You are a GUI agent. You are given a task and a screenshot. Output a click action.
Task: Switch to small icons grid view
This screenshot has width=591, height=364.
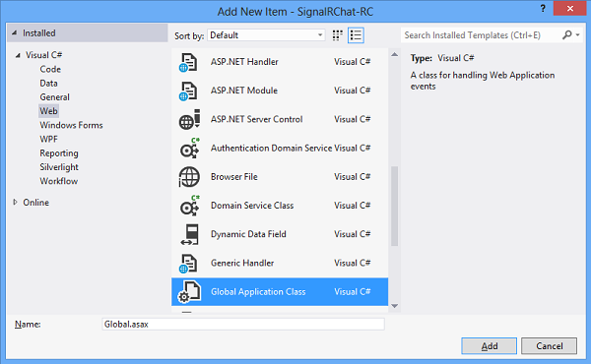pyautogui.click(x=337, y=35)
